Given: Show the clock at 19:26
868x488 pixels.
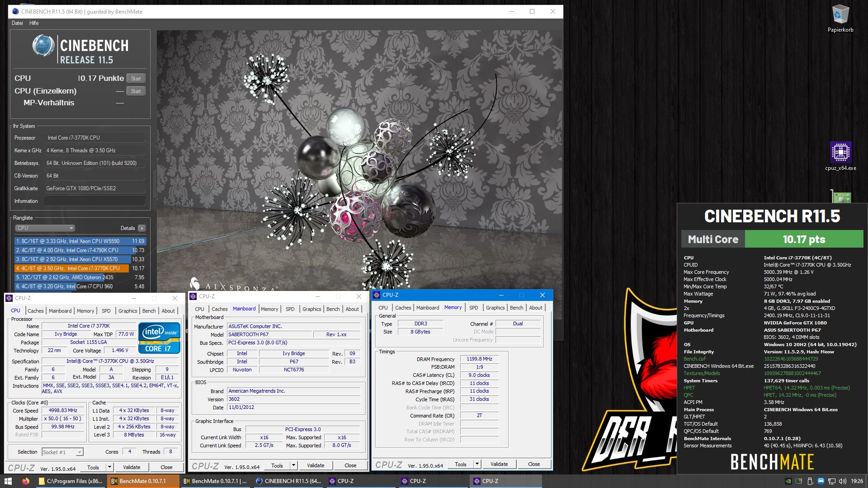Looking at the screenshot, I should pyautogui.click(x=857, y=481).
